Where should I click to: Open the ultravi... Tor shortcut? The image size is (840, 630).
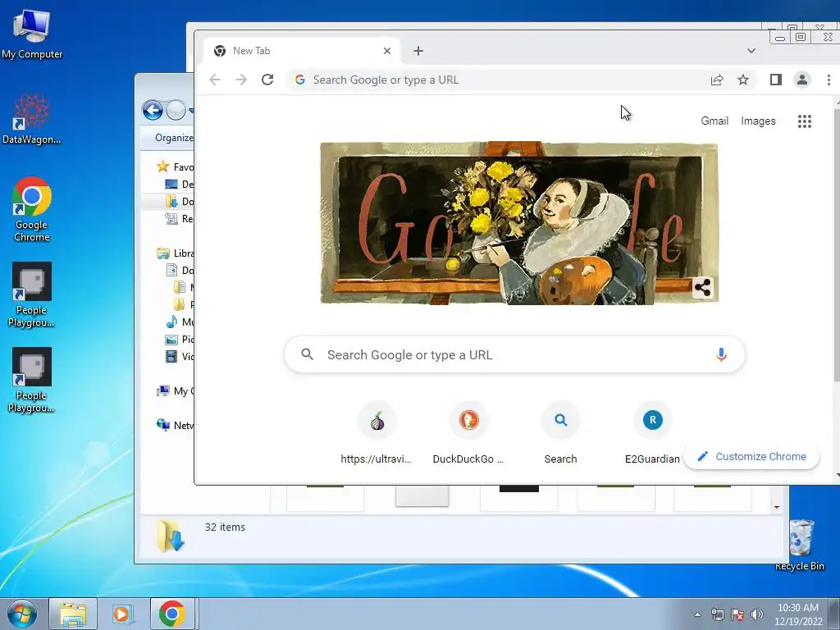[x=377, y=433]
